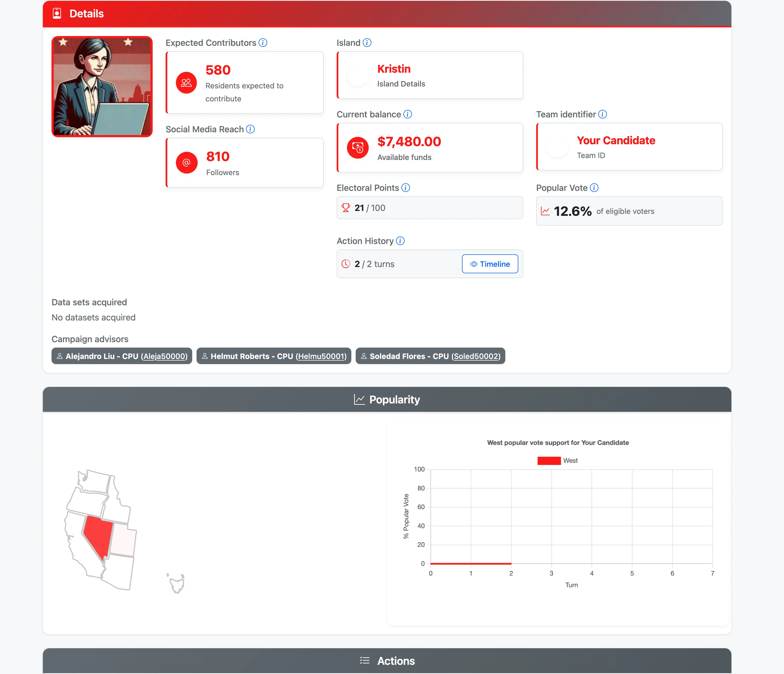Click the person icon beside Helmut Roberts

(x=205, y=356)
